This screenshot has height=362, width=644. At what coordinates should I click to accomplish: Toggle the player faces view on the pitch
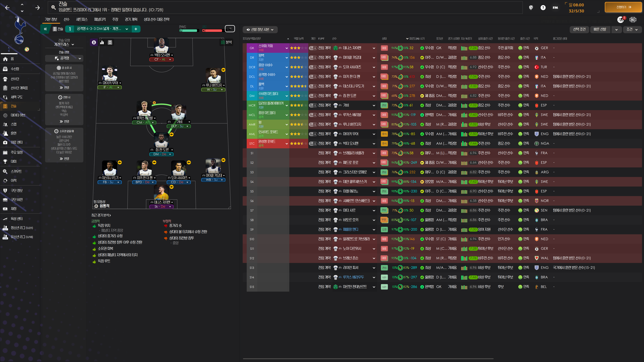[94, 42]
